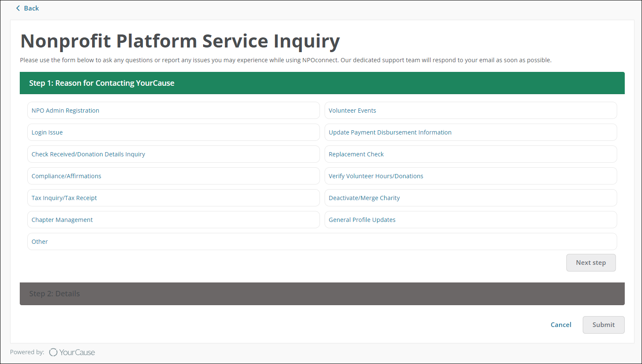The height and width of the screenshot is (364, 642).
Task: Select Check Received/Donation Details Inquiry option
Action: 173,154
